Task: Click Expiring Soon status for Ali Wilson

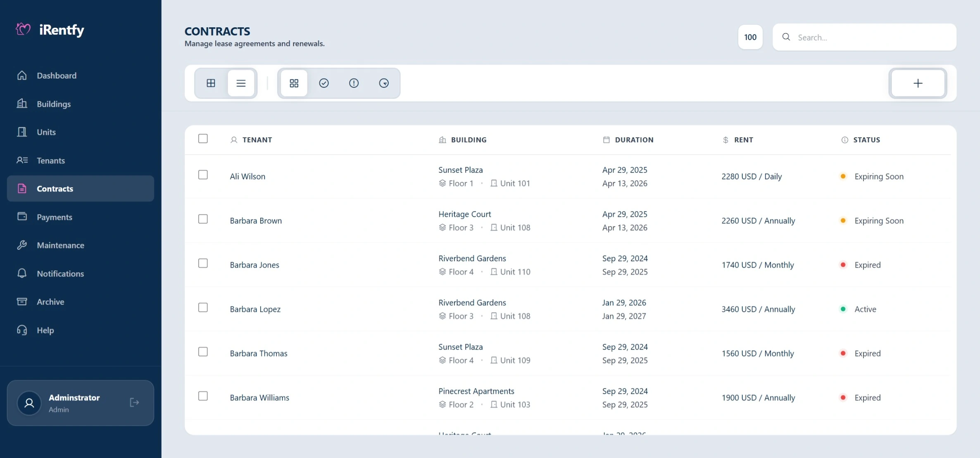Action: (879, 177)
